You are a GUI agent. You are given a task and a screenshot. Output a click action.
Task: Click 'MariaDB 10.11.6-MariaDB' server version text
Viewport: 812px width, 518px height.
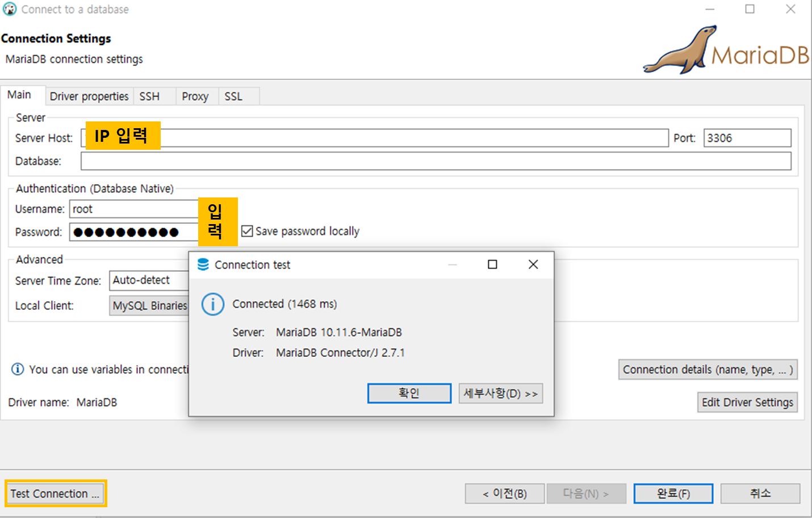click(339, 332)
